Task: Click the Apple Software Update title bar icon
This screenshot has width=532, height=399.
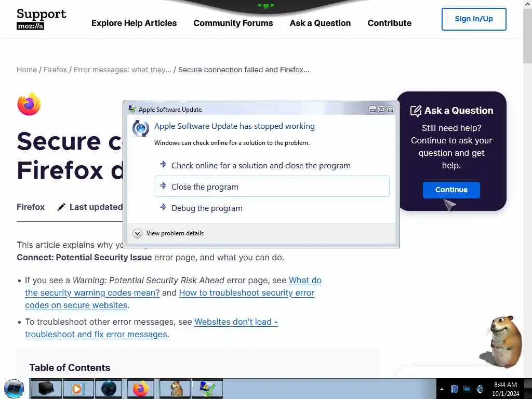Action: click(x=132, y=109)
